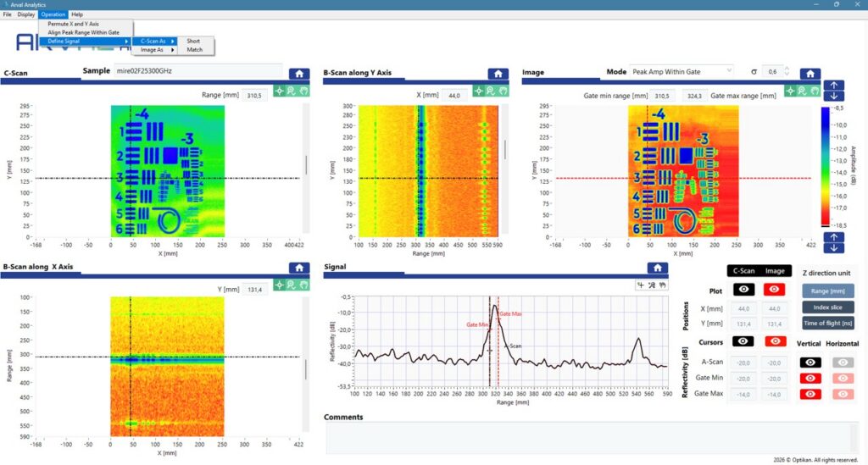
Task: Open the Operation menu
Action: pyautogui.click(x=53, y=14)
